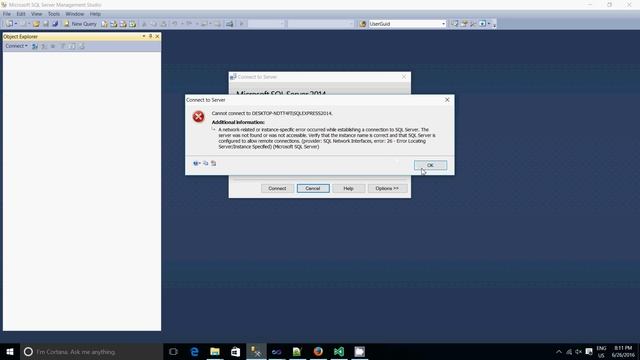The width and height of the screenshot is (640, 360).
Task: Click the Save All icon in the toolbar
Action: coord(55,24)
